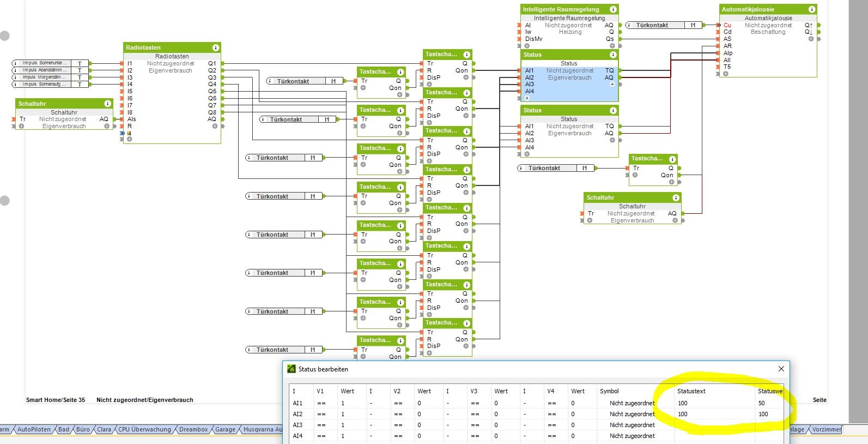Viewport: 868px width, 444px height.
Task: Open info icon on Radiotasten block
Action: coord(216,47)
